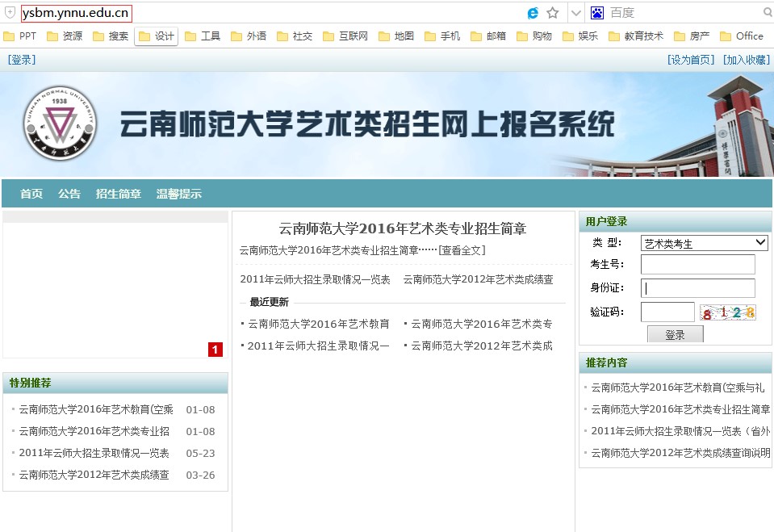
Task: Click the Baidu paw search engine icon
Action: (597, 13)
